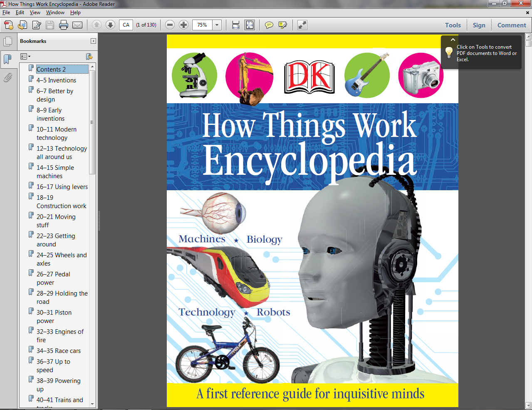Click bookmark icon beside 16–17 Using levers
Viewport: 532px width, 410px height.
(31, 185)
